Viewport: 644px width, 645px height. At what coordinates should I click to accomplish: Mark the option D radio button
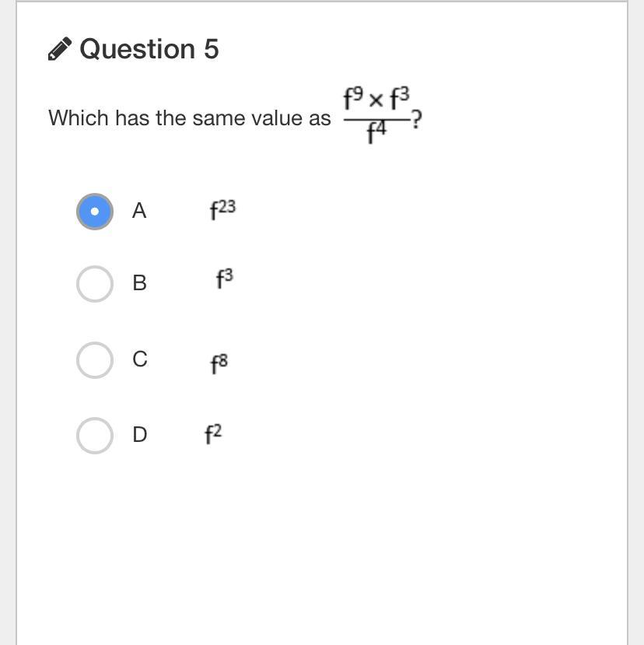(95, 435)
